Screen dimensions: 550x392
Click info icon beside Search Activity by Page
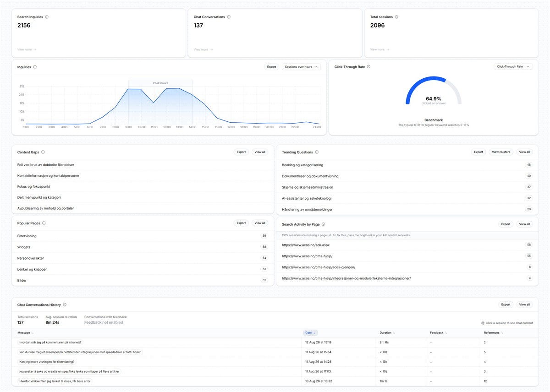[323, 224]
